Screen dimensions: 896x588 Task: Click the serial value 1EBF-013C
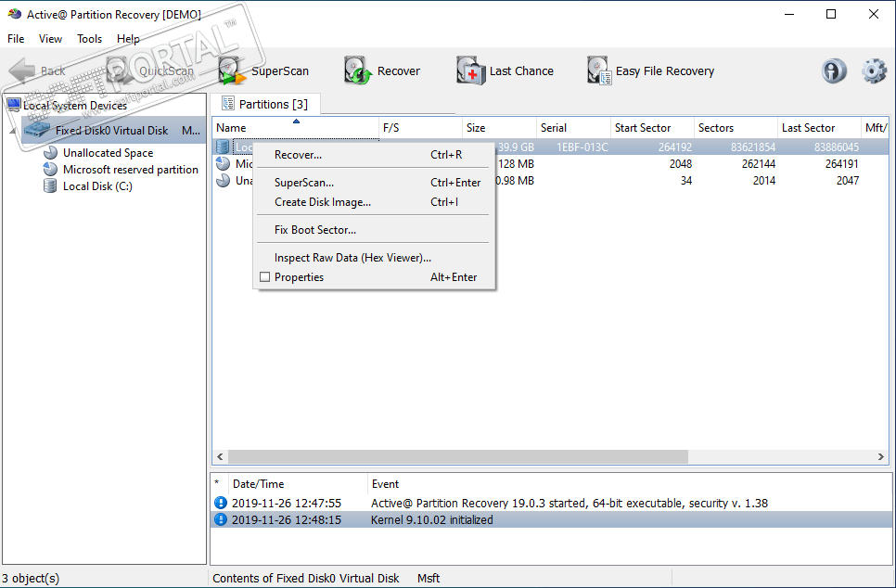pyautogui.click(x=582, y=147)
